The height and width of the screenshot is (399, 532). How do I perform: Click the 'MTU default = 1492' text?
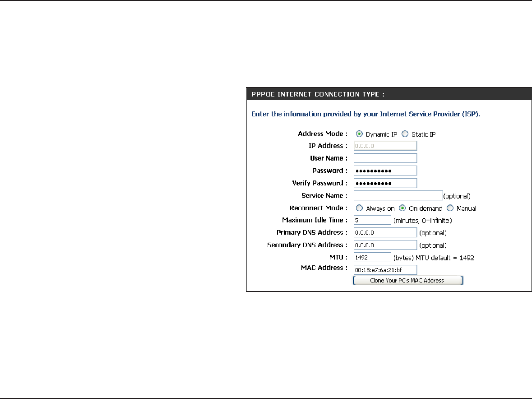click(x=445, y=258)
